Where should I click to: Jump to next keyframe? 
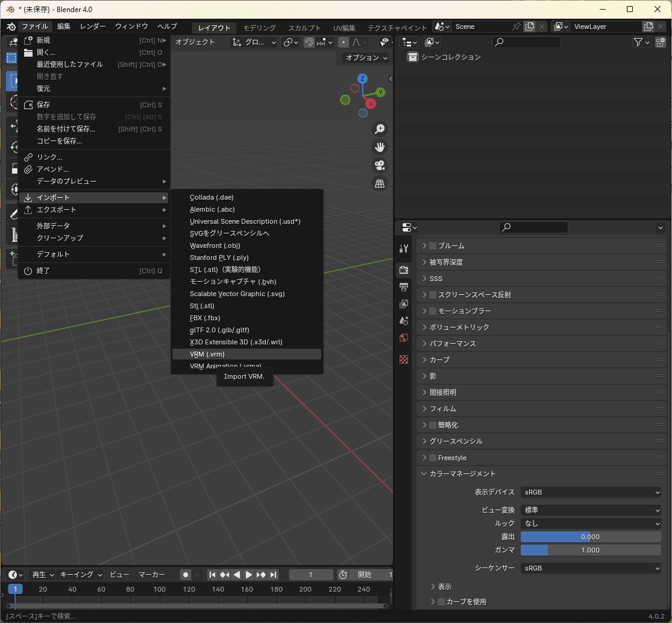click(261, 575)
